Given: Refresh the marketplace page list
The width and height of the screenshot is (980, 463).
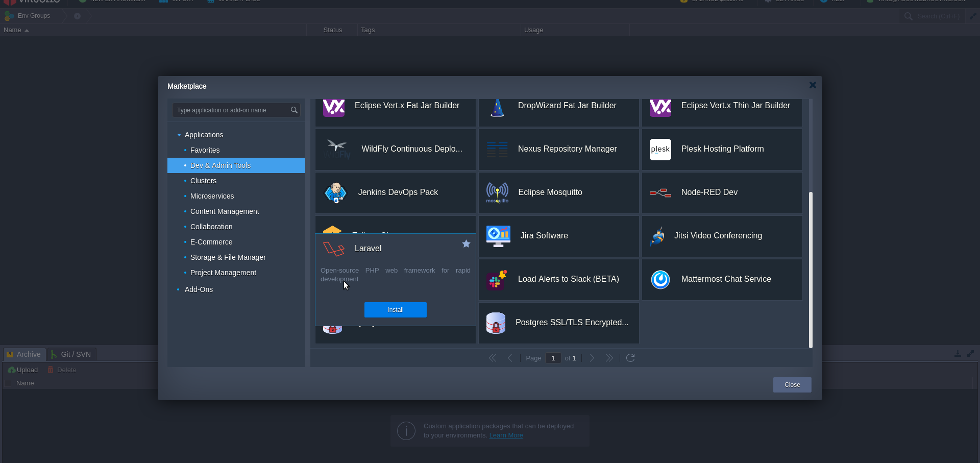Looking at the screenshot, I should 630,358.
